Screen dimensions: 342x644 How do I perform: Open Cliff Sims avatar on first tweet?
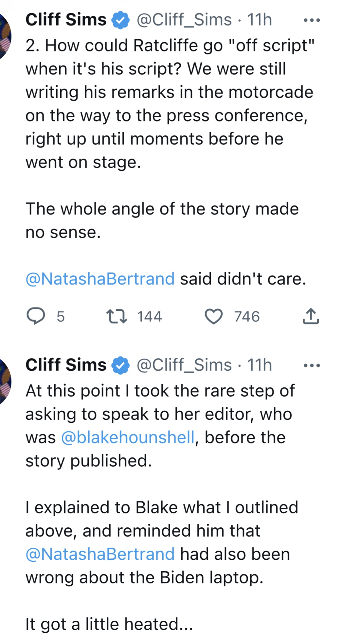(x=5, y=36)
